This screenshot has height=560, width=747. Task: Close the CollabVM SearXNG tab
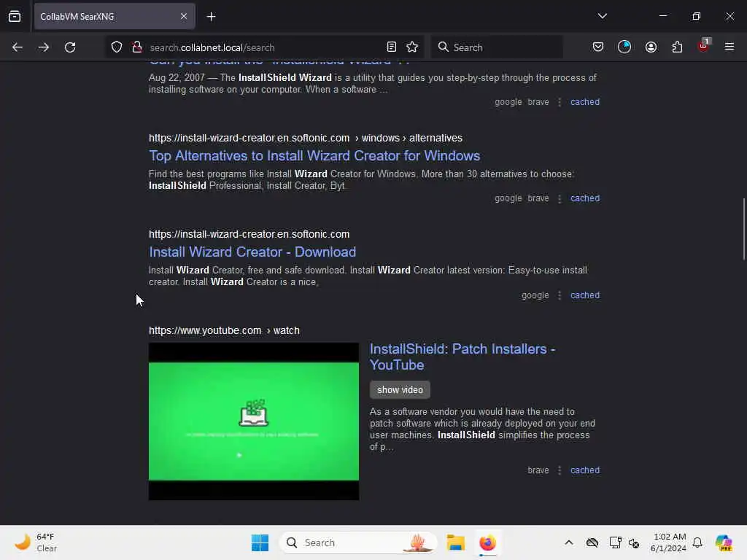click(x=184, y=17)
